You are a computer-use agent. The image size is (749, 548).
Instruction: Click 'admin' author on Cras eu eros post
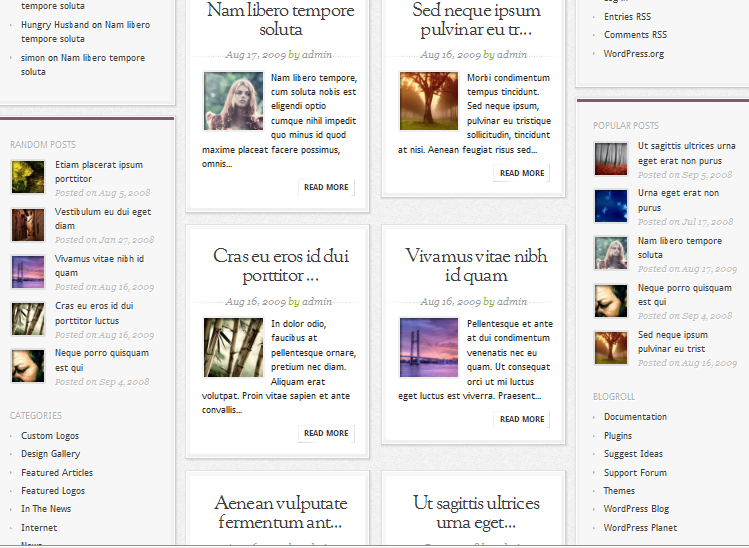[317, 301]
